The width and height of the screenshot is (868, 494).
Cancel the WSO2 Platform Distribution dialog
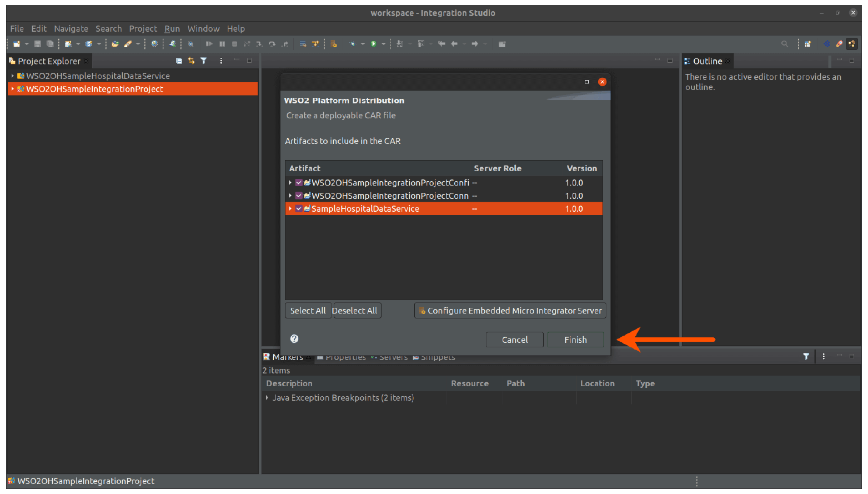click(515, 340)
